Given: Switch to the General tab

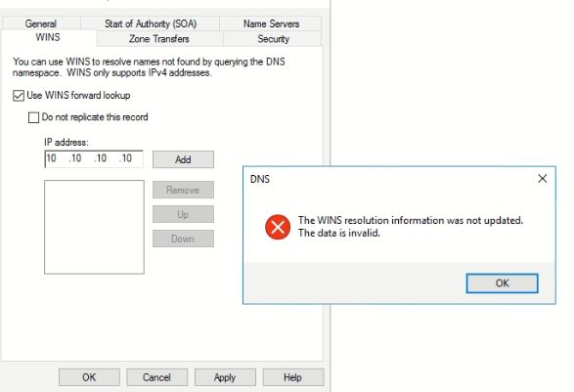Looking at the screenshot, I should [41, 23].
